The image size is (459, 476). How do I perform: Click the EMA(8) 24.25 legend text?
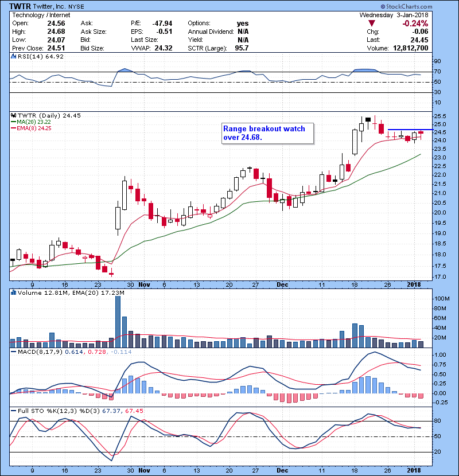point(34,128)
